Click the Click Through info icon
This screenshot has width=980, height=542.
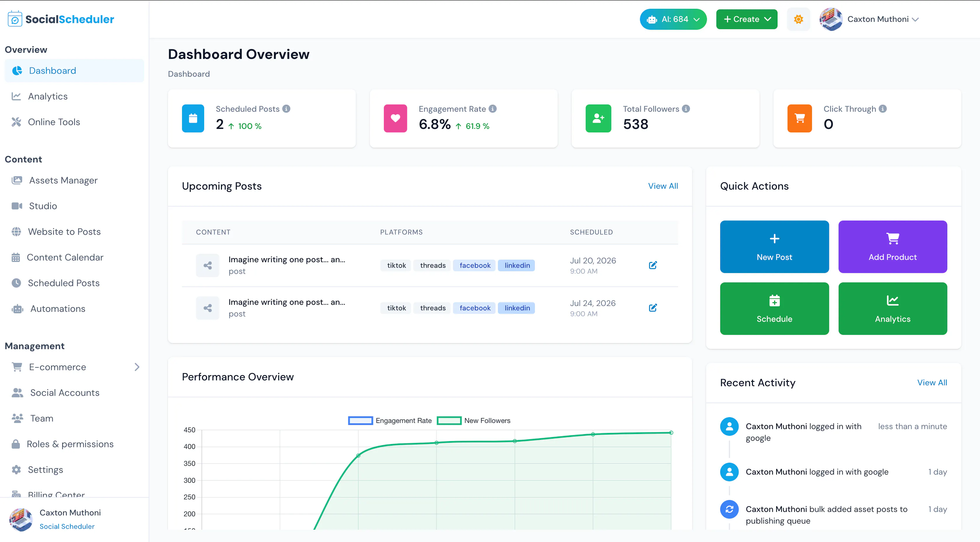pyautogui.click(x=883, y=109)
